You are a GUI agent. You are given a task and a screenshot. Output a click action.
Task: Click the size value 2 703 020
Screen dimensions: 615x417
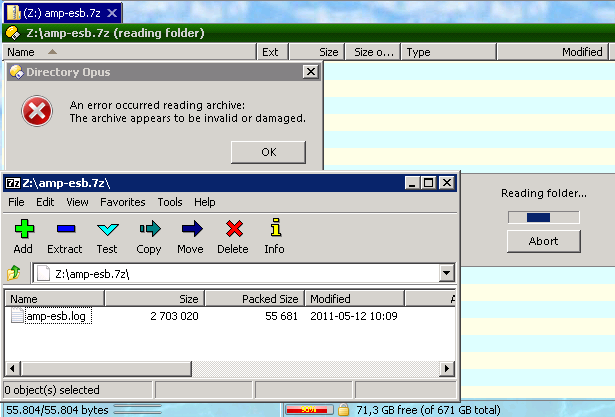pos(174,316)
